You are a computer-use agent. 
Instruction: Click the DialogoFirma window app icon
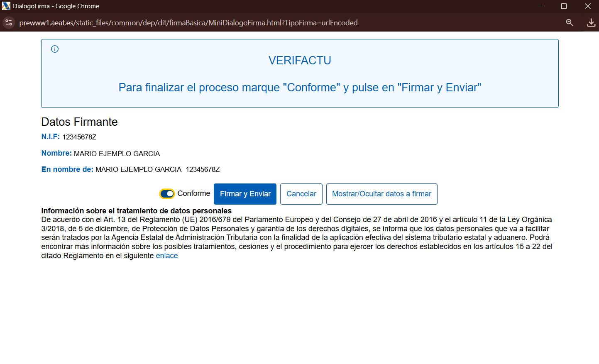pos(6,6)
